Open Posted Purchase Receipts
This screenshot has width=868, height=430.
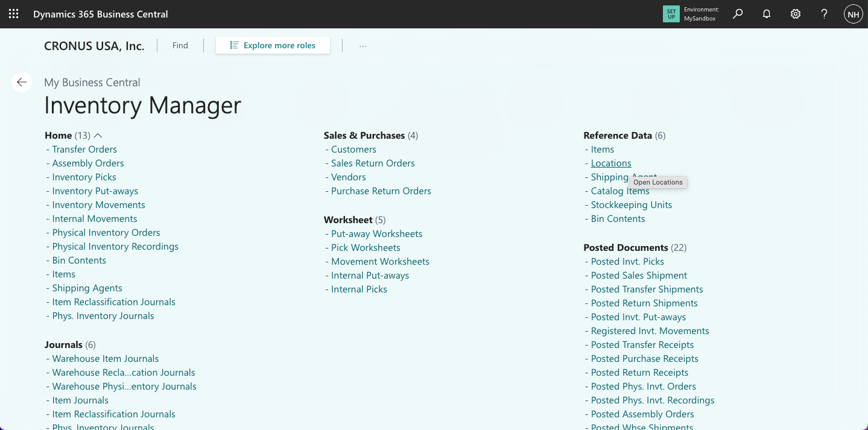point(645,359)
